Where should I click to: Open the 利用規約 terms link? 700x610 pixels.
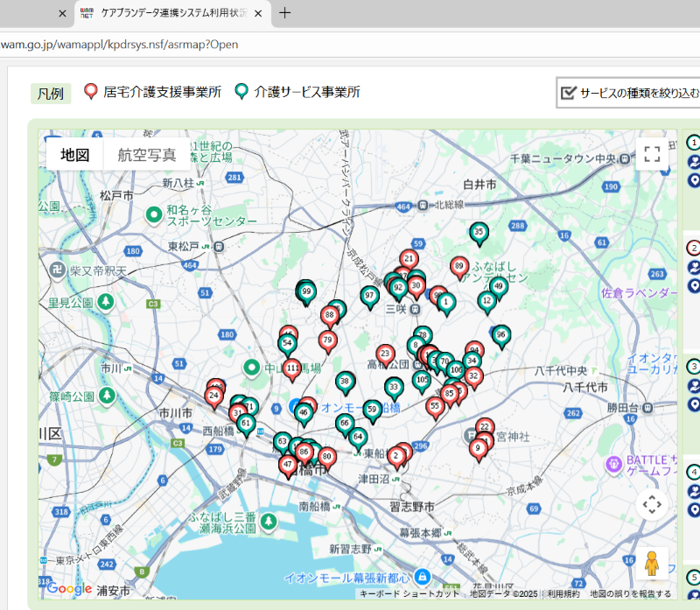(x=564, y=593)
